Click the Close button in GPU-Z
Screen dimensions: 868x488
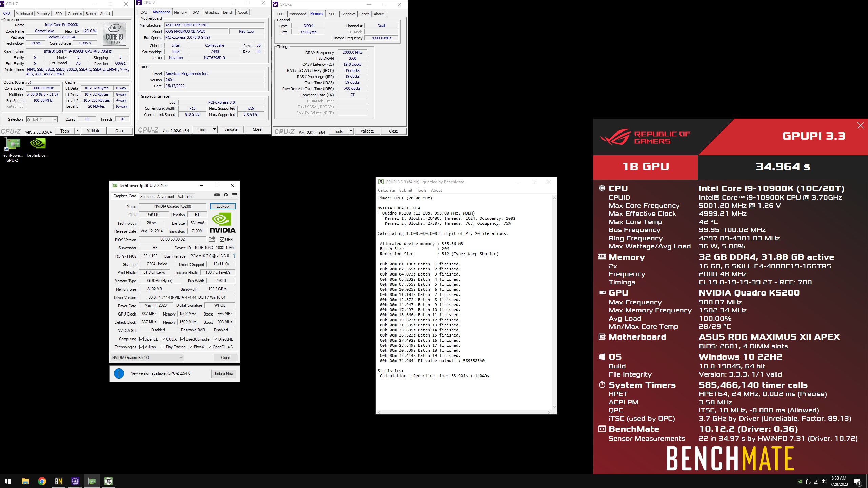click(x=225, y=357)
